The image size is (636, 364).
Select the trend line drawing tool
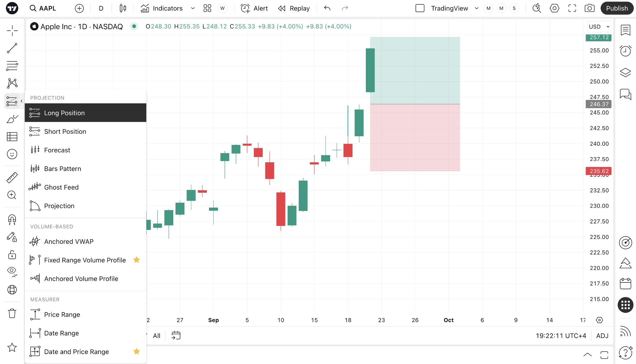pos(12,48)
